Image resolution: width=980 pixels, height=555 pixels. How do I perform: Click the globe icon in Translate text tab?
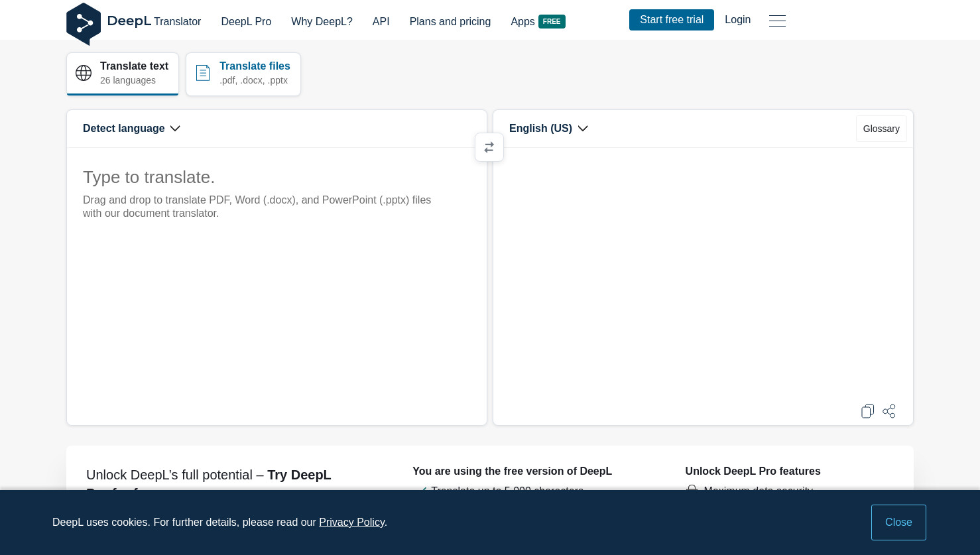(x=84, y=73)
